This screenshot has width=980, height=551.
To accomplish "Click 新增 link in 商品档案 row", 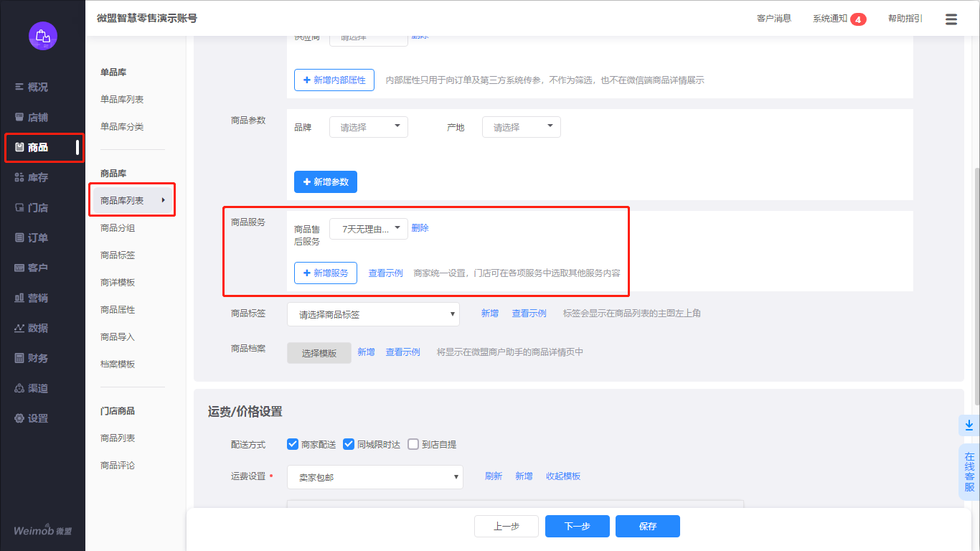I will (367, 352).
